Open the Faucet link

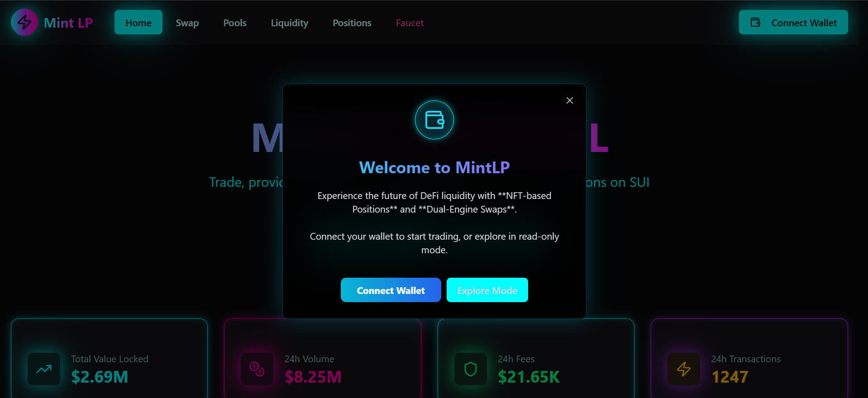(410, 23)
